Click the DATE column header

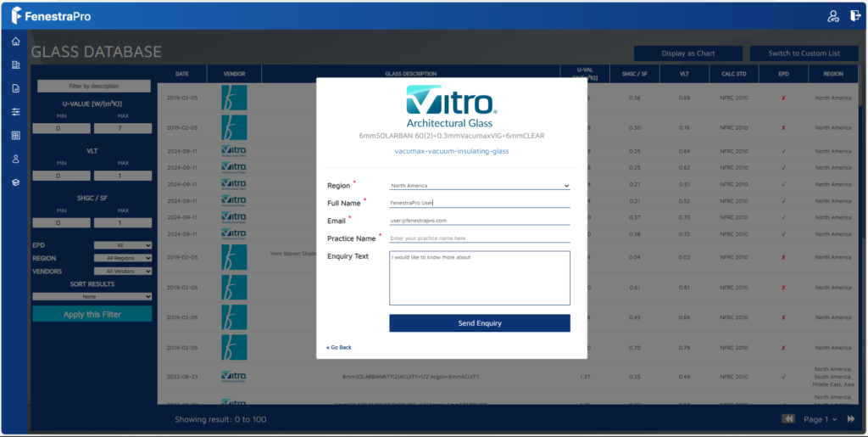click(182, 74)
